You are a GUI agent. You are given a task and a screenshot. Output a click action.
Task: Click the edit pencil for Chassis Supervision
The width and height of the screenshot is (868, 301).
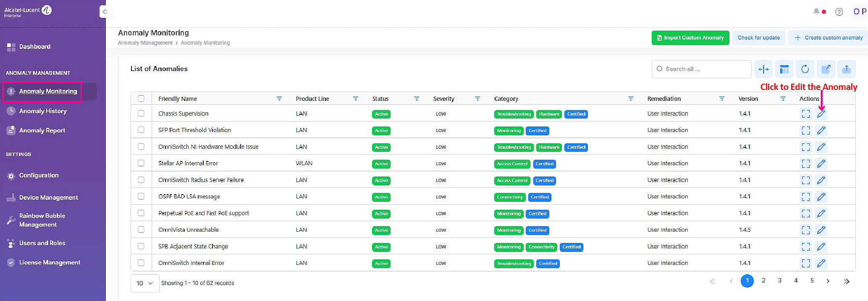click(x=821, y=114)
